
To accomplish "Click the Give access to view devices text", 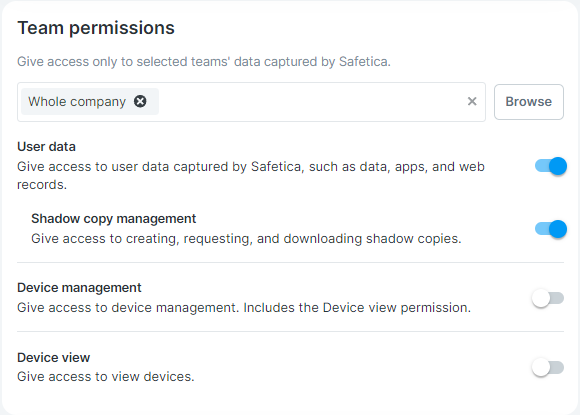I will pos(106,377).
